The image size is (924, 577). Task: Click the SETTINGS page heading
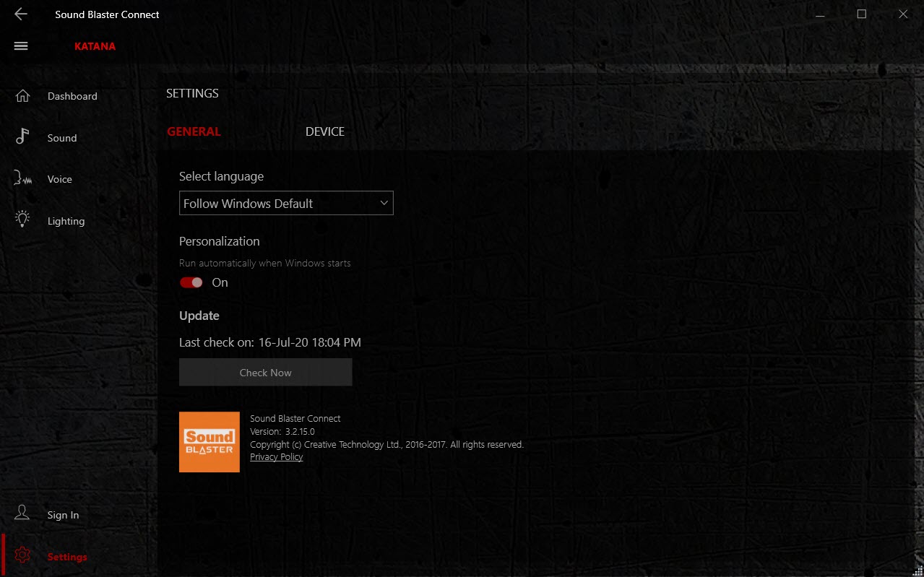click(x=192, y=93)
